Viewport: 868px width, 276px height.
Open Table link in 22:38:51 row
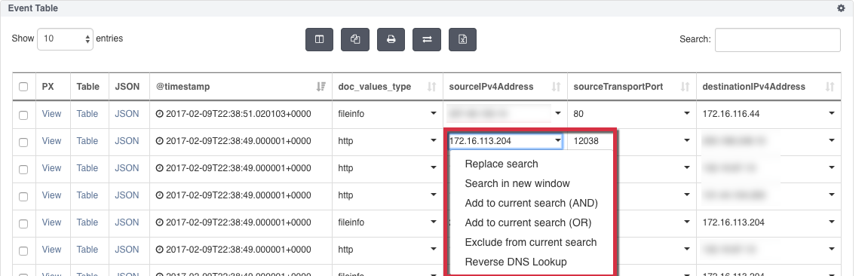point(87,113)
